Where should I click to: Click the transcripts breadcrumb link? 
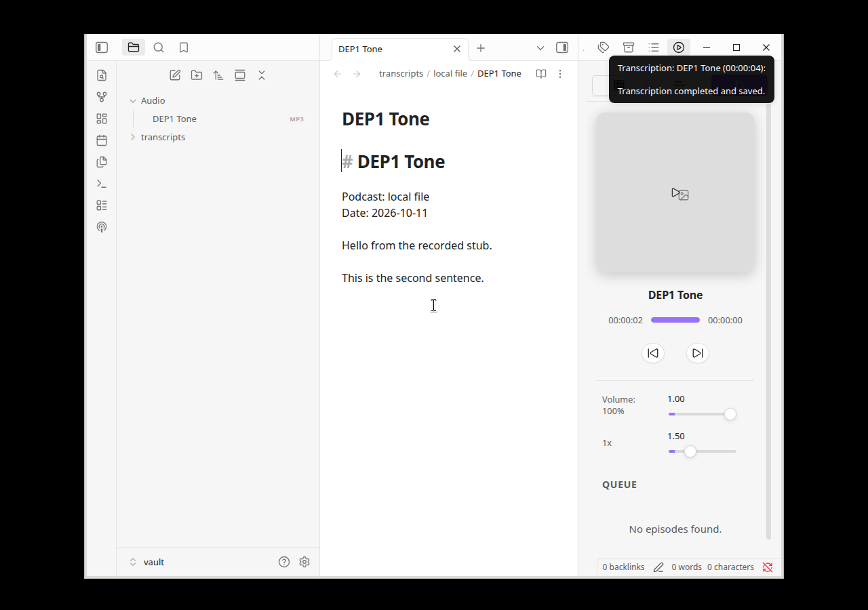tap(401, 73)
